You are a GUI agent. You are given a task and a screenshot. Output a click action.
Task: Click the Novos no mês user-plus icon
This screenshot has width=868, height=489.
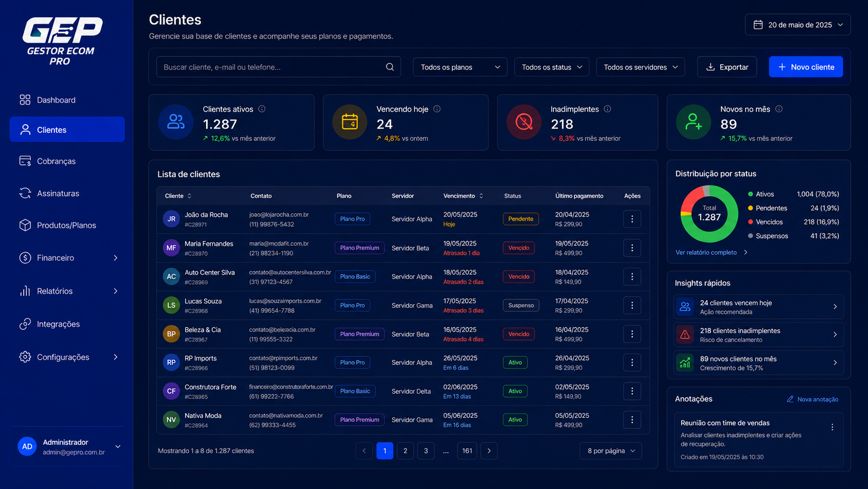(x=694, y=122)
